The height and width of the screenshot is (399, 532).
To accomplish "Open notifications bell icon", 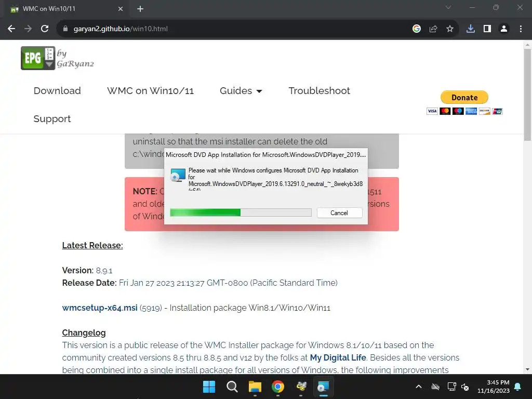I will [518, 387].
